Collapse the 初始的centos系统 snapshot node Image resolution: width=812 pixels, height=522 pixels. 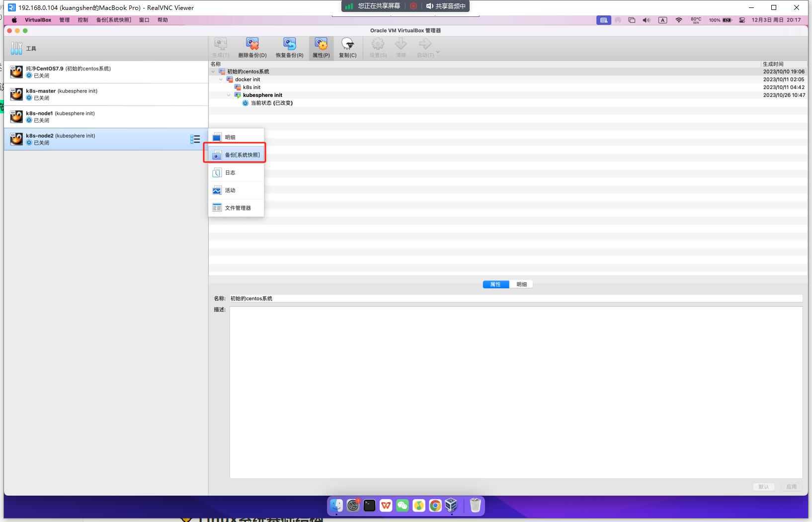[213, 72]
